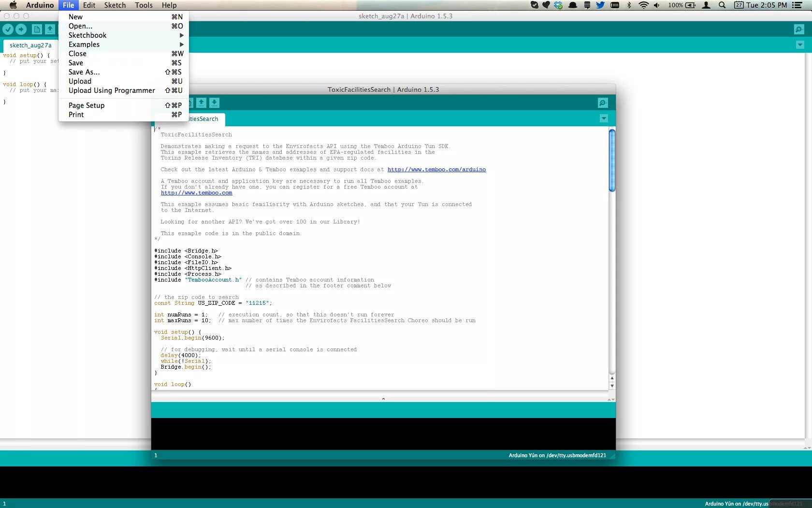This screenshot has height=508, width=812.
Task: Open the Tools menu
Action: point(143,5)
